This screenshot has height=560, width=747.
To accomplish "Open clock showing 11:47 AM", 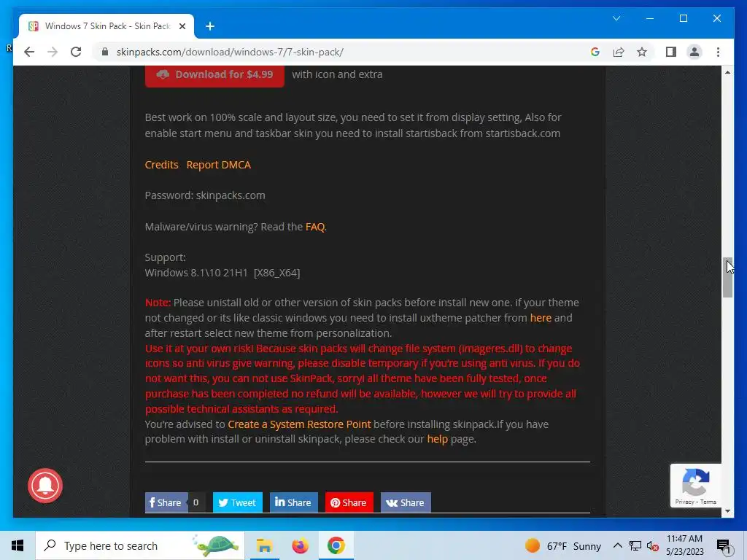I will tap(684, 545).
